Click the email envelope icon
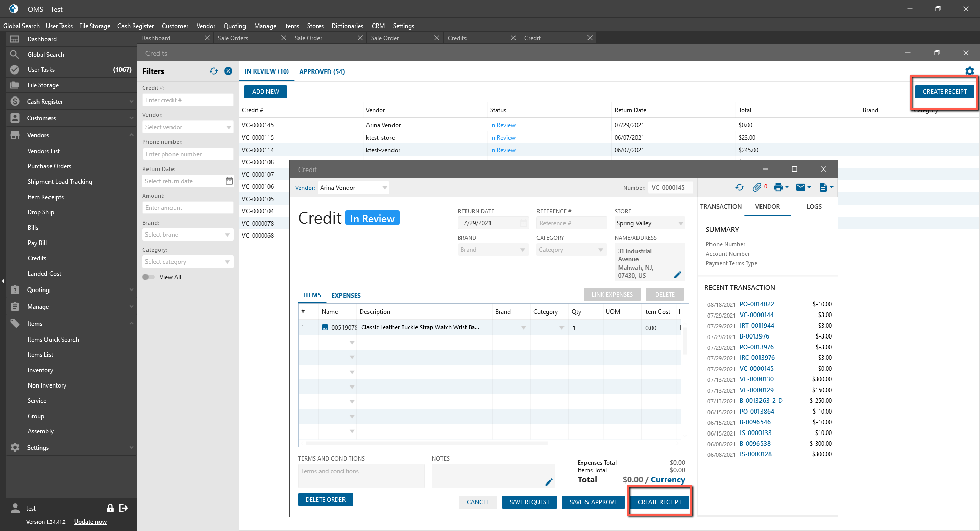 pyautogui.click(x=801, y=188)
